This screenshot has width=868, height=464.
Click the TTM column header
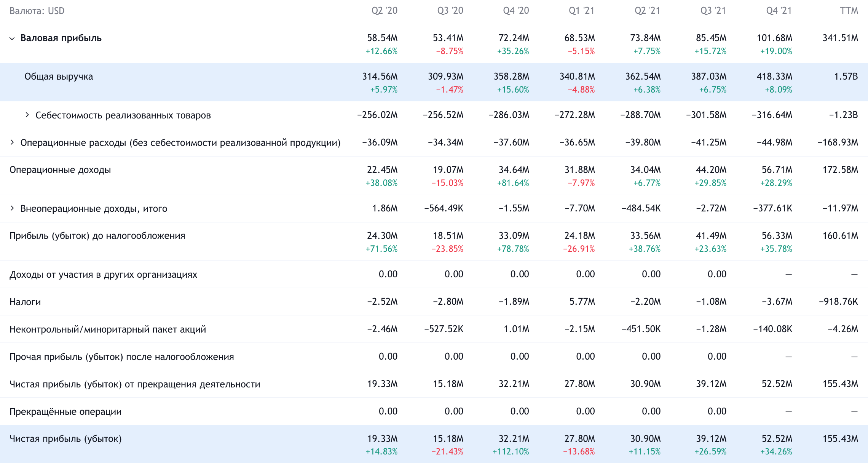pyautogui.click(x=849, y=11)
